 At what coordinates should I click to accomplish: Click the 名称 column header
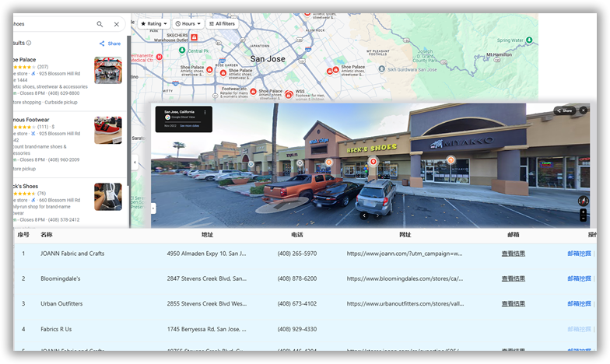(x=47, y=235)
